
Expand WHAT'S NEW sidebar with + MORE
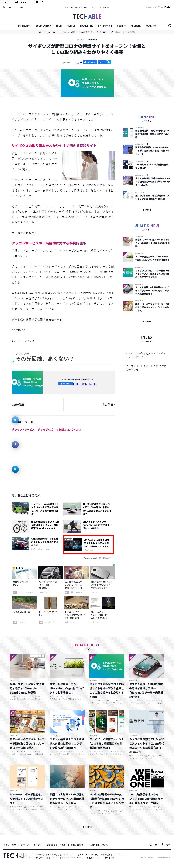tap(147, 321)
